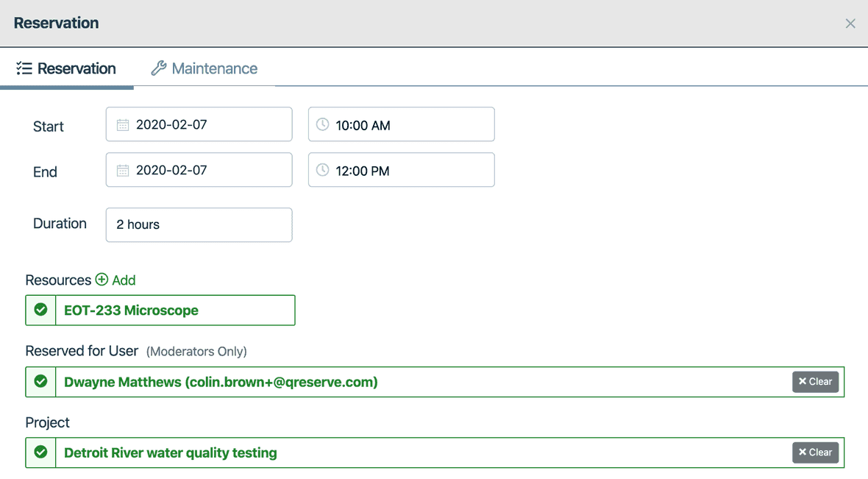
Task: Click the green checkmark beside EOT-233 Microscope
Action: point(40,310)
